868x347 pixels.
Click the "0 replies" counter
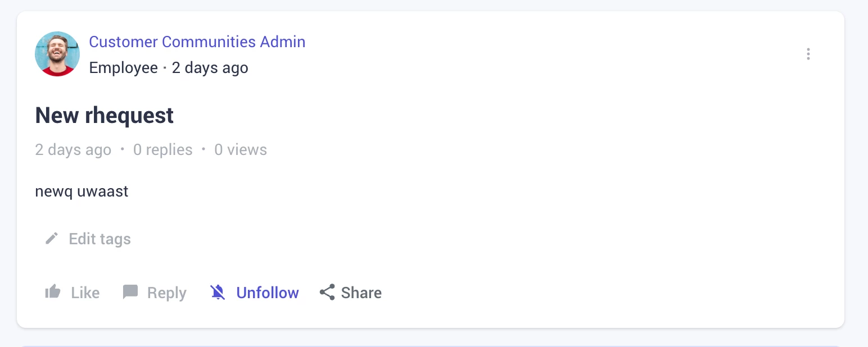pyautogui.click(x=162, y=150)
